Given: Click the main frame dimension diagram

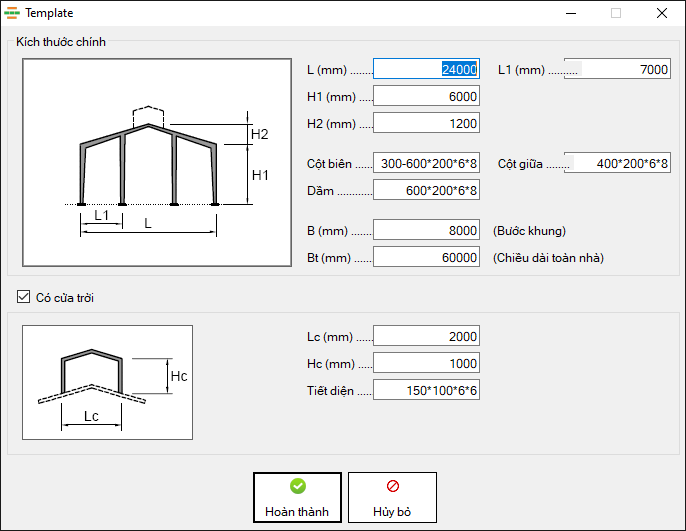Looking at the screenshot, I should coord(157,162).
